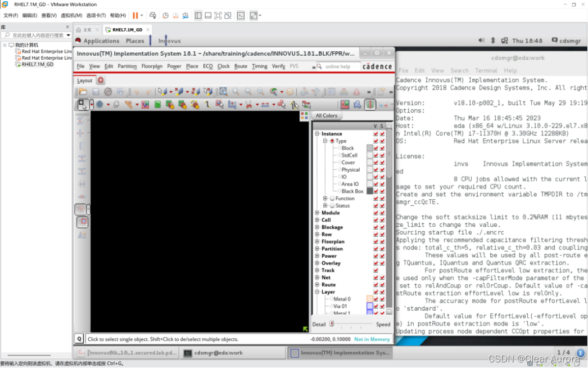The image size is (588, 368).
Task: Switch to Physical View icon
Action: click(370, 105)
